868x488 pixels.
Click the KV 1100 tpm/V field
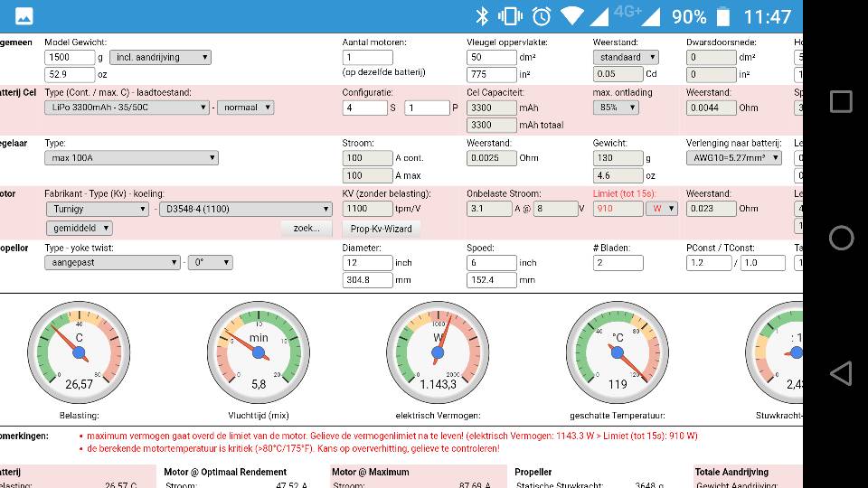(368, 209)
